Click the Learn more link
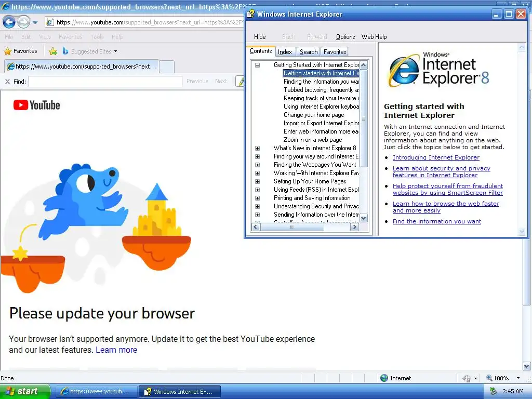 pos(116,350)
